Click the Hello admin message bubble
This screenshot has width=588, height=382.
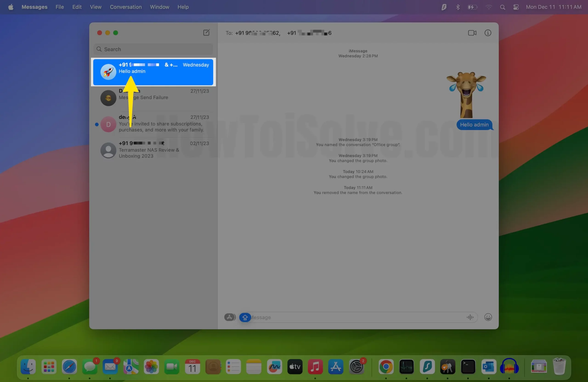click(474, 125)
